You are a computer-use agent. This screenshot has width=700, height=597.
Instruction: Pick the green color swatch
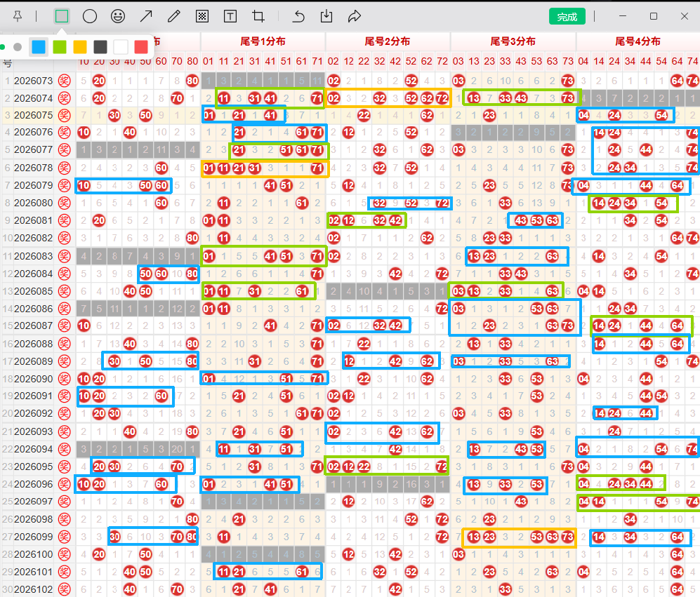point(60,47)
